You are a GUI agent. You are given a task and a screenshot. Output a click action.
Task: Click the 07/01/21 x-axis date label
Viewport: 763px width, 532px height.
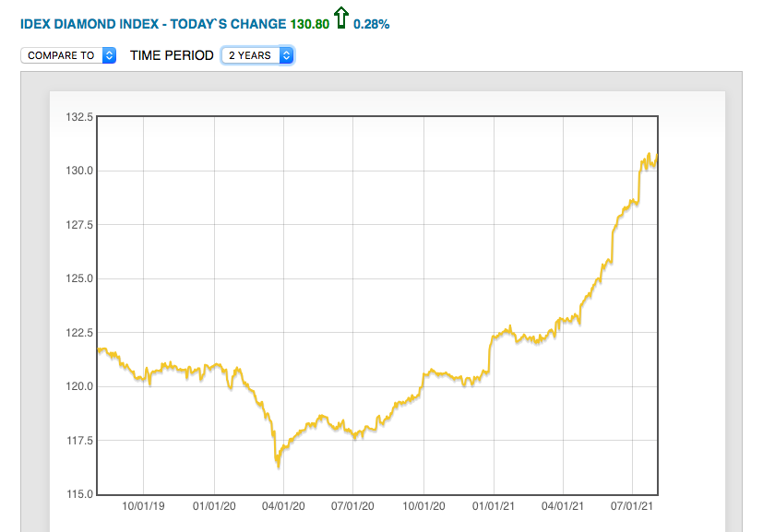[x=632, y=506]
